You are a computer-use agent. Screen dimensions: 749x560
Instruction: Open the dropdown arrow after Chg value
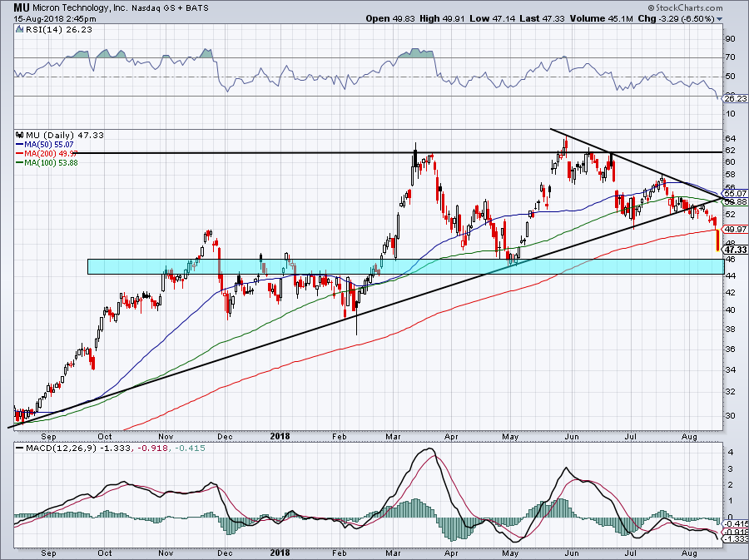point(720,19)
